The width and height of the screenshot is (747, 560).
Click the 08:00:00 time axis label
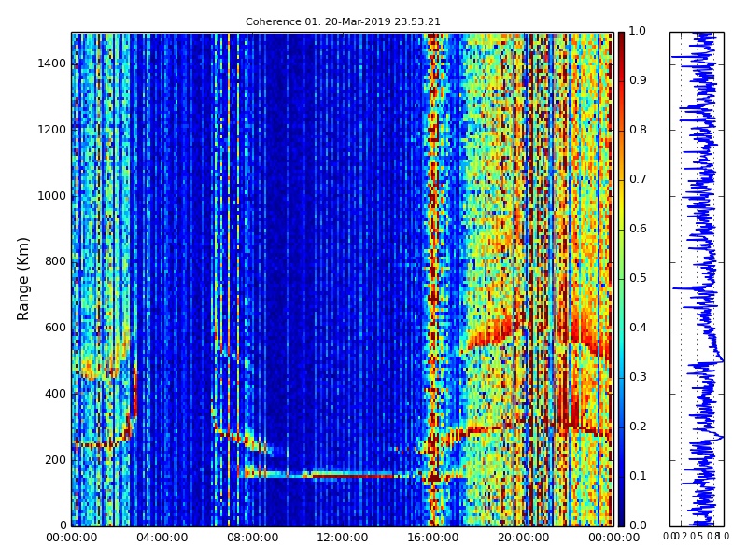point(252,538)
